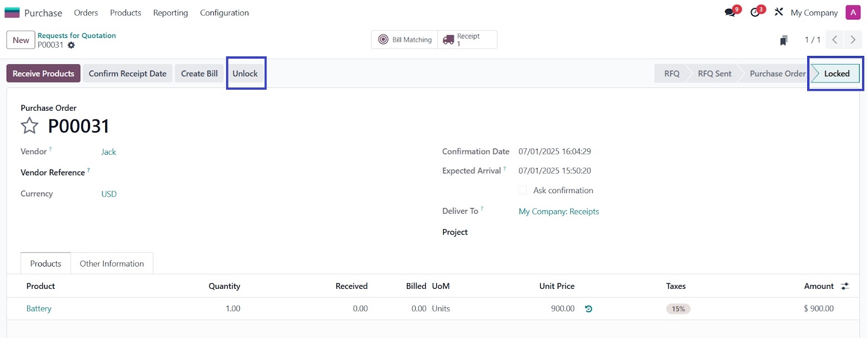Image resolution: width=868 pixels, height=348 pixels.
Task: Open the user avatar menu
Action: (853, 12)
